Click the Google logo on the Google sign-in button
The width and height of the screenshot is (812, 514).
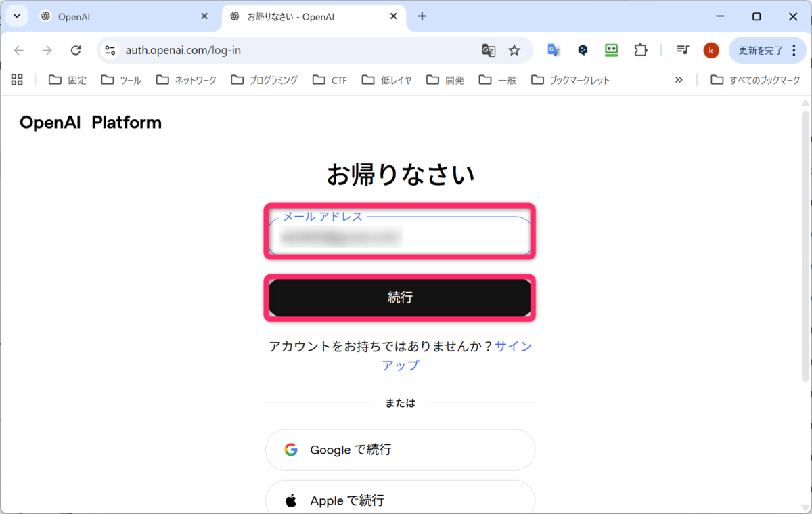[292, 449]
